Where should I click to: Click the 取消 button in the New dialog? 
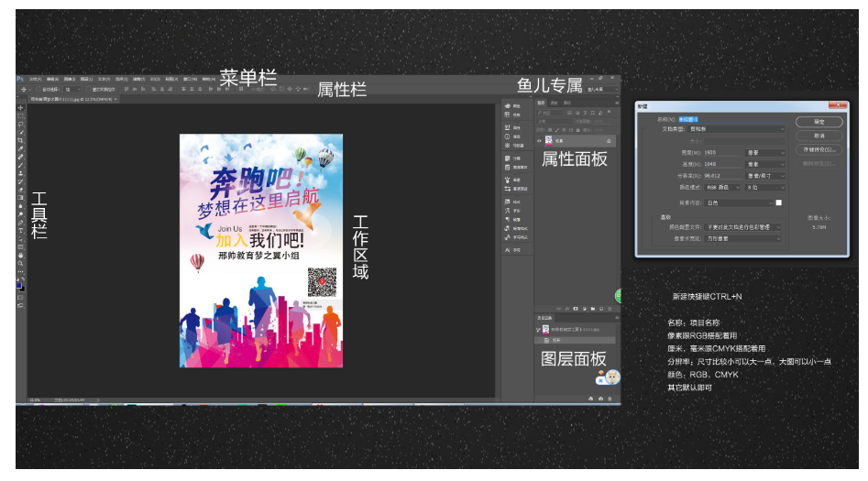click(819, 135)
